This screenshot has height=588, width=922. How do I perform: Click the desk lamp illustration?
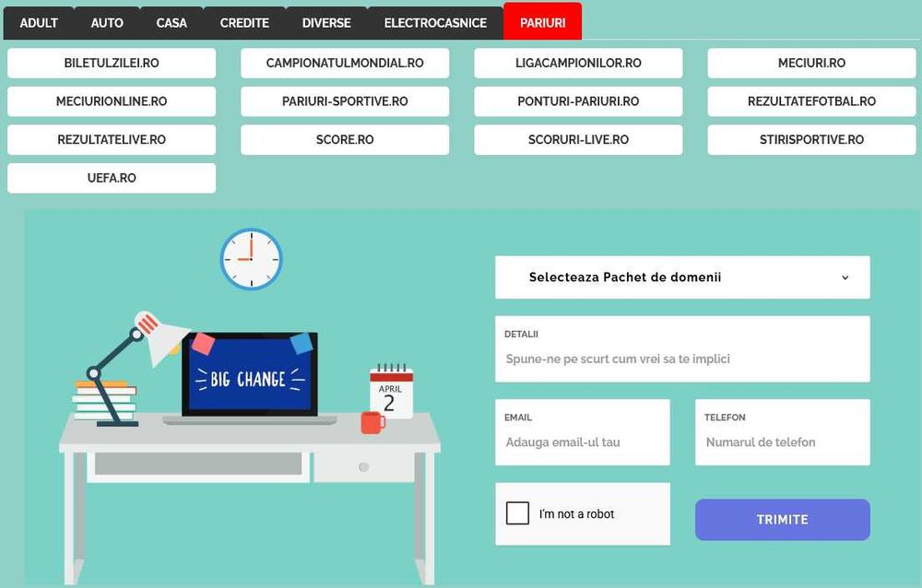point(132,368)
